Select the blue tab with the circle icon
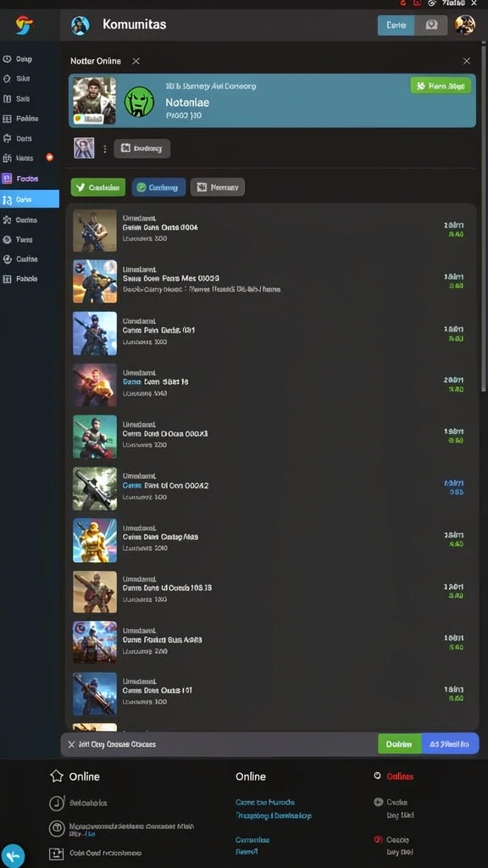The image size is (488, 868). (x=158, y=187)
